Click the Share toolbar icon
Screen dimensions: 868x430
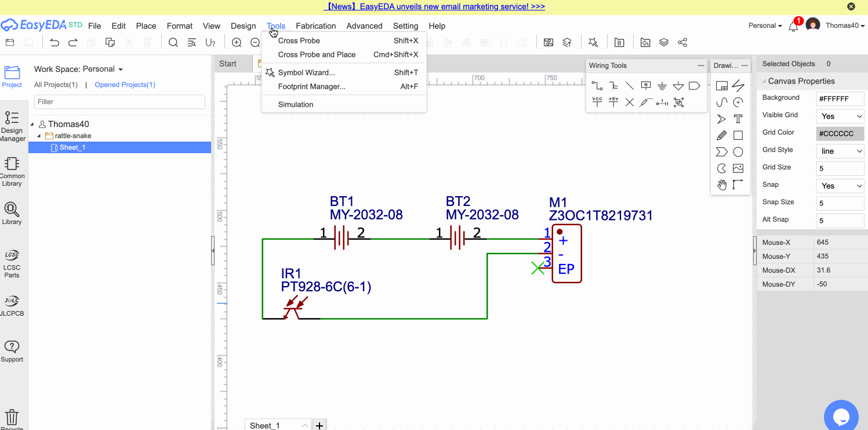682,42
